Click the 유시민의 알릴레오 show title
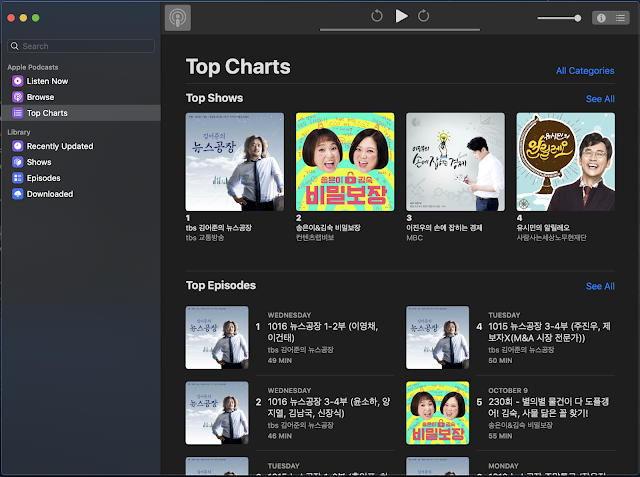The width and height of the screenshot is (640, 477). pos(543,228)
